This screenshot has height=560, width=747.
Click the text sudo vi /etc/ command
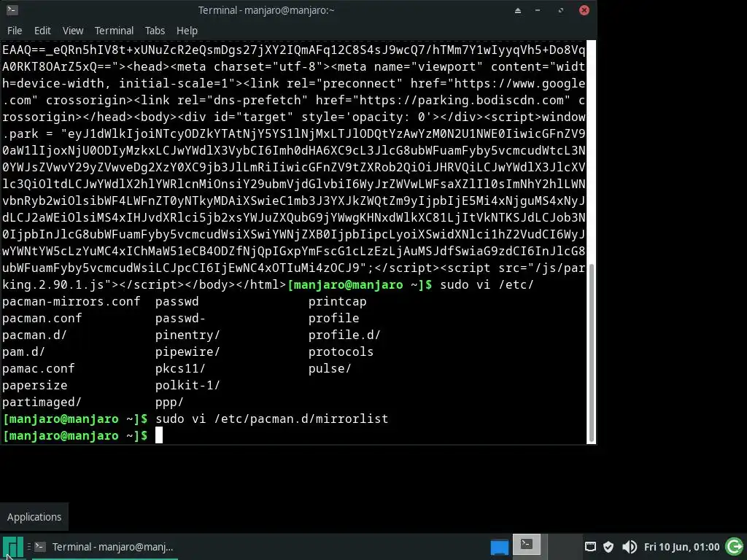pyautogui.click(x=487, y=285)
